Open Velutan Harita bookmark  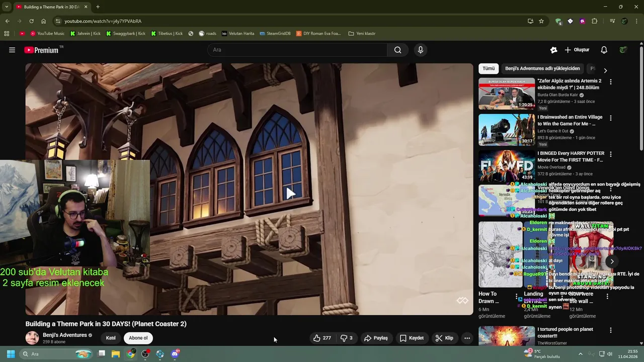pos(238,34)
